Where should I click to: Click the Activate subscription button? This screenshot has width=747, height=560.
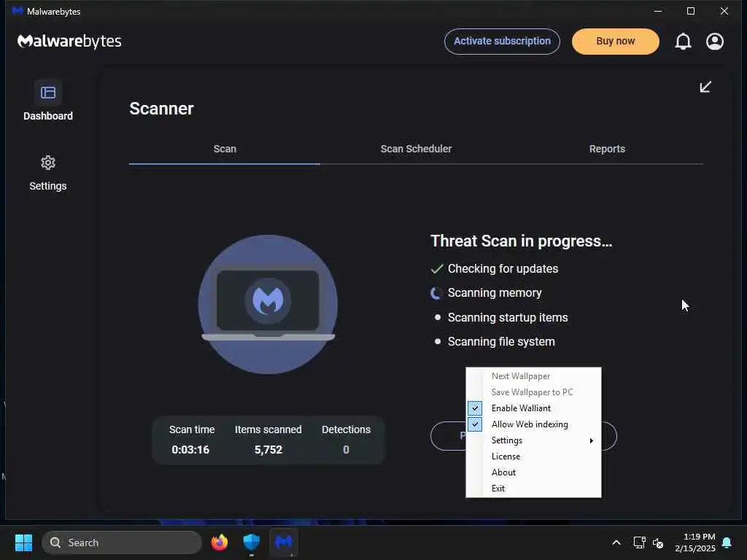tap(502, 42)
